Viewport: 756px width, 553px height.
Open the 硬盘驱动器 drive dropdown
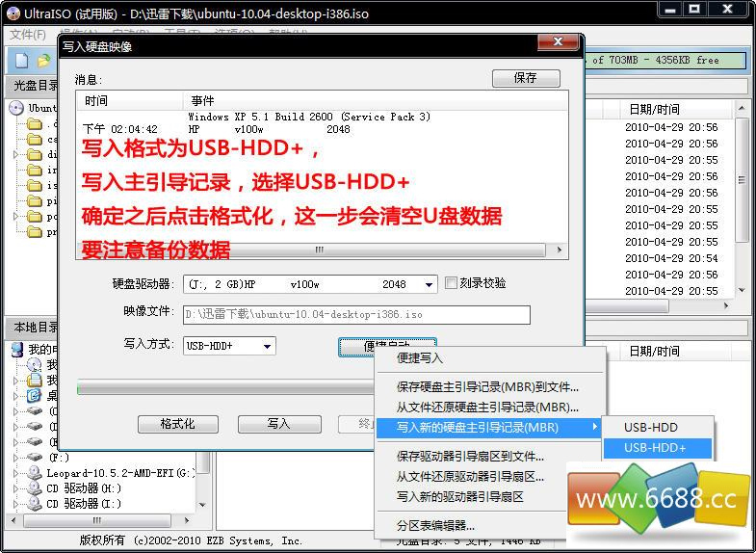click(429, 284)
